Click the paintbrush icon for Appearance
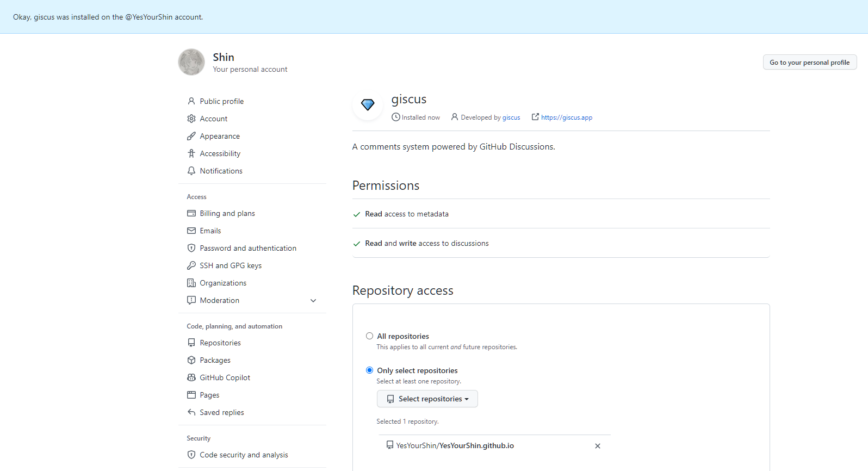This screenshot has width=868, height=471. (191, 136)
